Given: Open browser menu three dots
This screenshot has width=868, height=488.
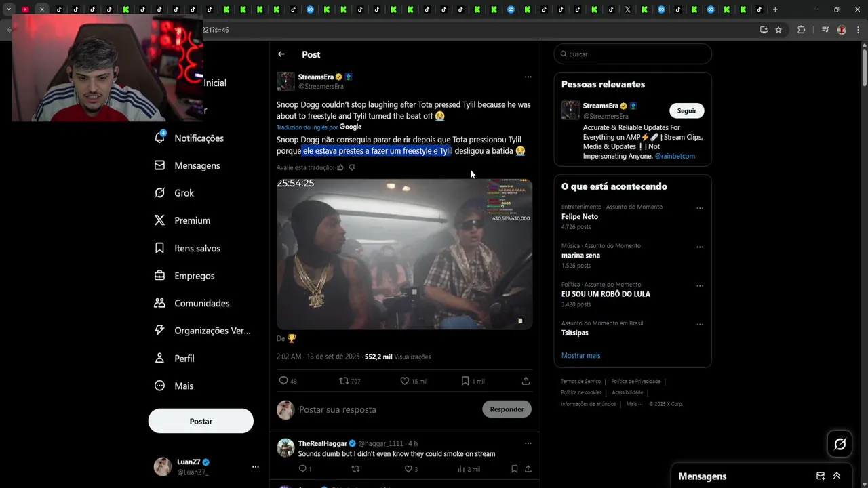Looking at the screenshot, I should (x=858, y=30).
